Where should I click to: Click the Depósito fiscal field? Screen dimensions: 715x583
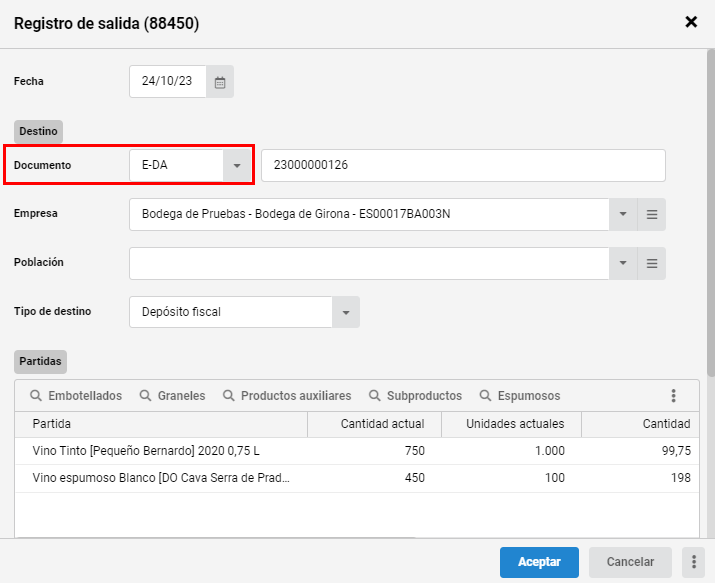click(231, 312)
